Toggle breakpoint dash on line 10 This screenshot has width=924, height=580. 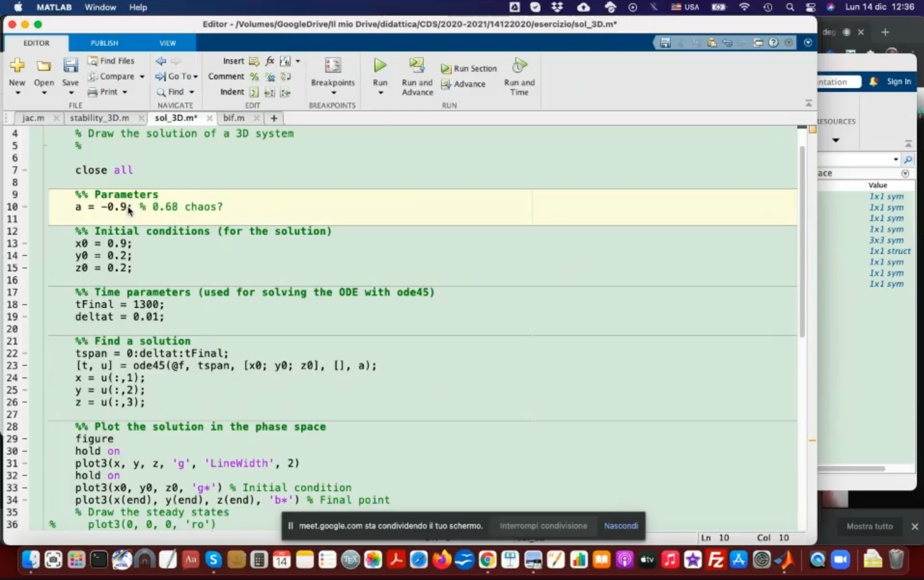(x=24, y=207)
